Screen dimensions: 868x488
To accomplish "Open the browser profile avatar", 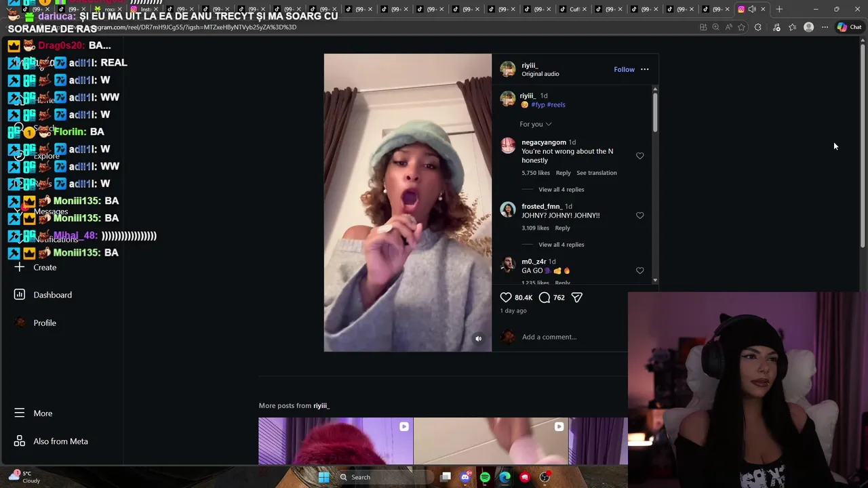I will click(808, 27).
